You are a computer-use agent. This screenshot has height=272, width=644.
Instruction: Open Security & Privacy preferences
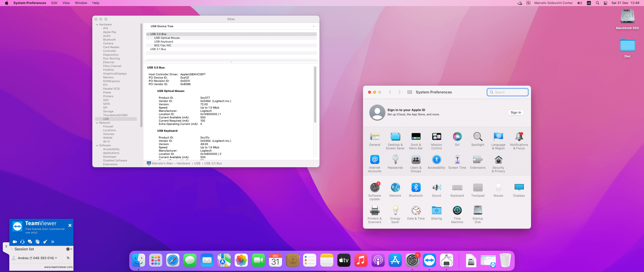498,160
